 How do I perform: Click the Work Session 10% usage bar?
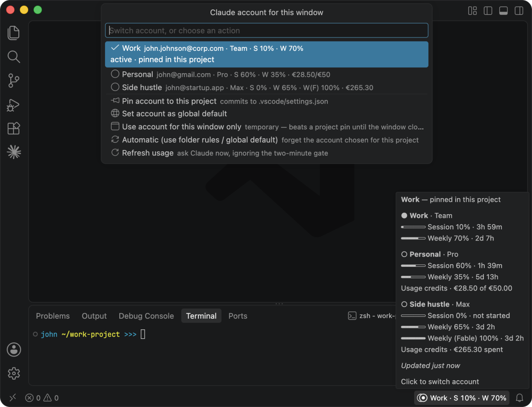[413, 227]
